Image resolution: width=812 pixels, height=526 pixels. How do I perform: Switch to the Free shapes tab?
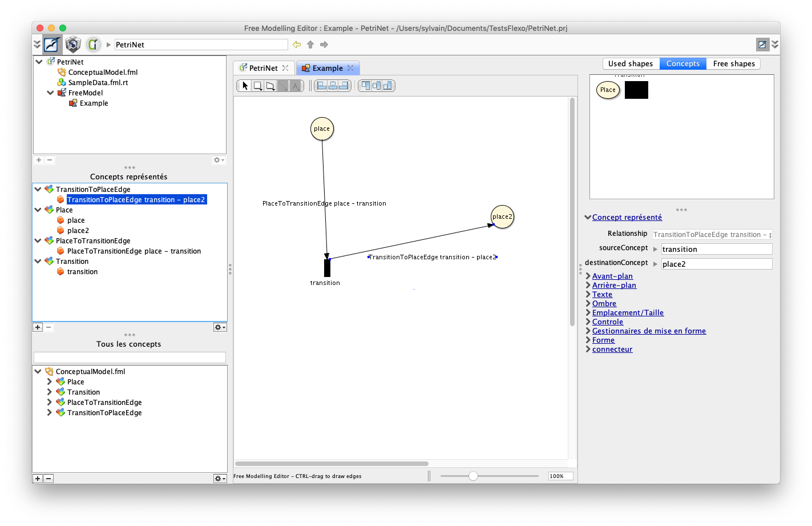coord(734,63)
